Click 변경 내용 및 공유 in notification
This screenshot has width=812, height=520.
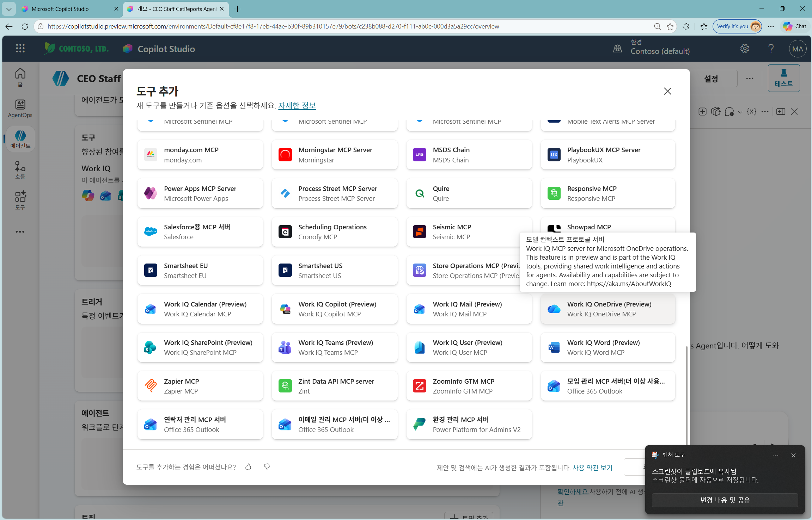(725, 500)
